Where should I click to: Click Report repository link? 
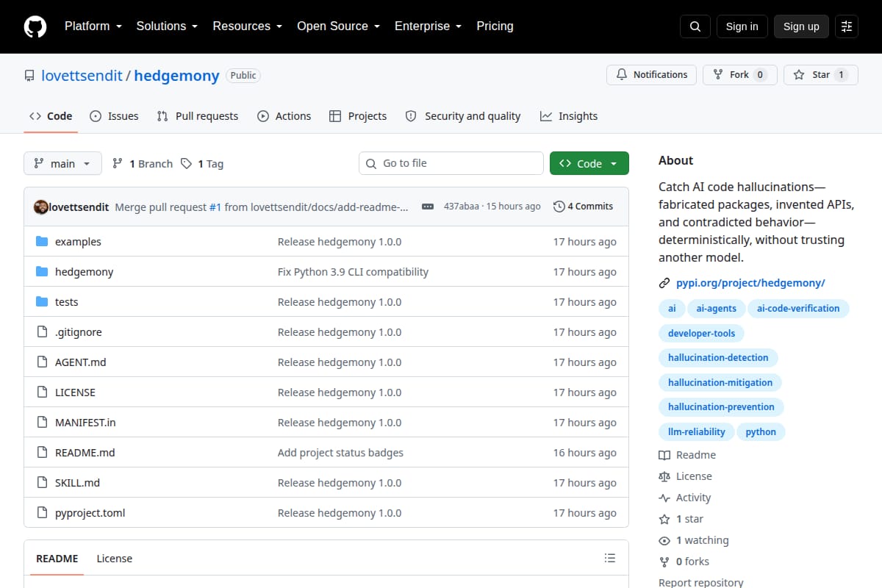click(701, 583)
